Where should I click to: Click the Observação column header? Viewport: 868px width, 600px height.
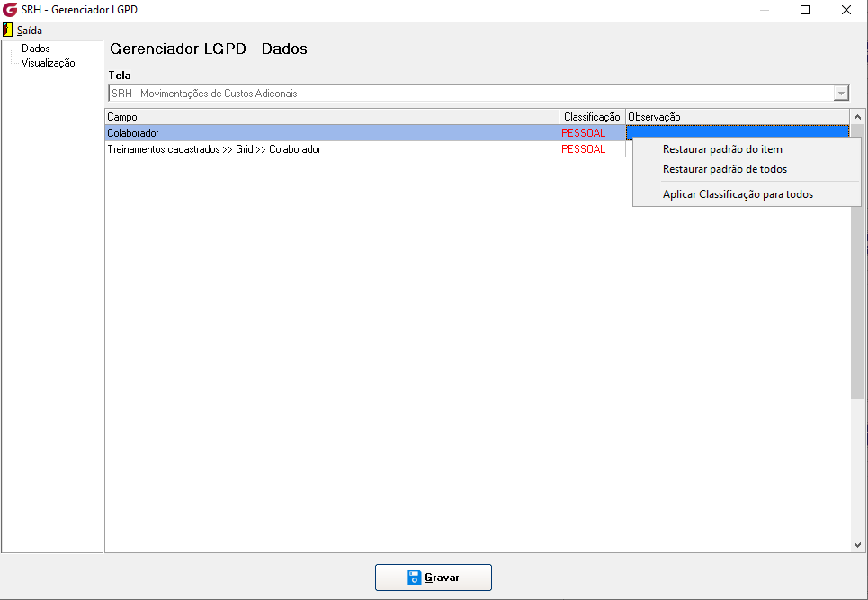tap(738, 117)
